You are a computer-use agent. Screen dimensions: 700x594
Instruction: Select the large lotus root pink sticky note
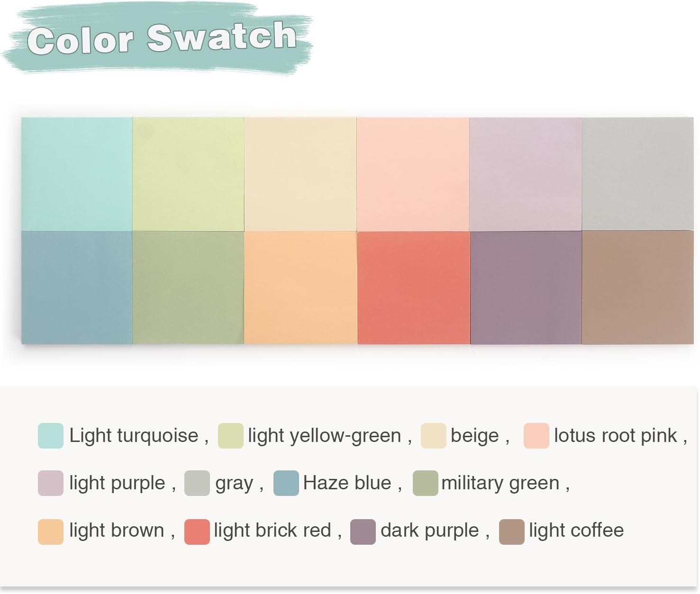(x=413, y=174)
